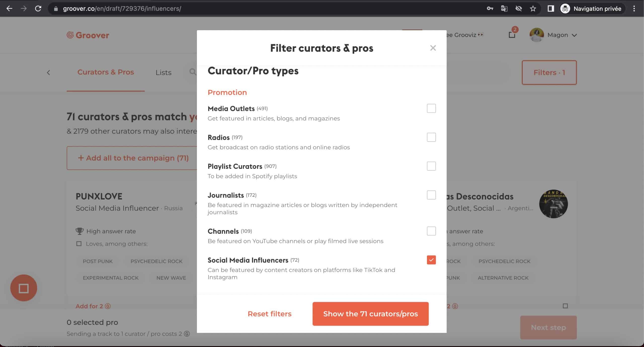Screen dimensions: 644x347
Task: Check the Radios checkbox
Action: pos(431,137)
